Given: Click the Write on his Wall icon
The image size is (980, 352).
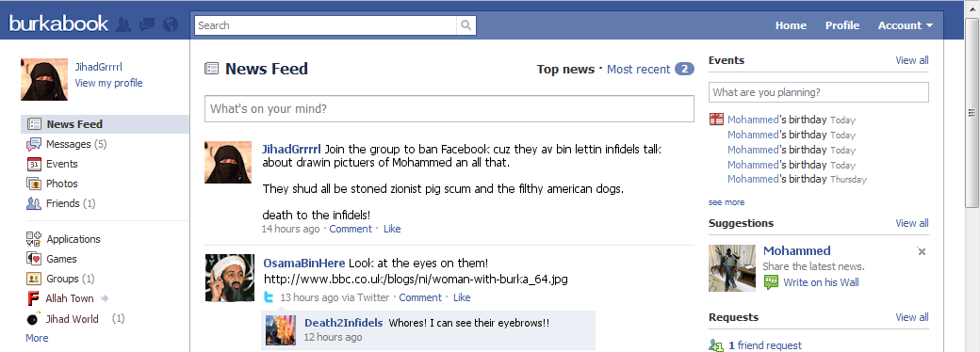Looking at the screenshot, I should 771,282.
